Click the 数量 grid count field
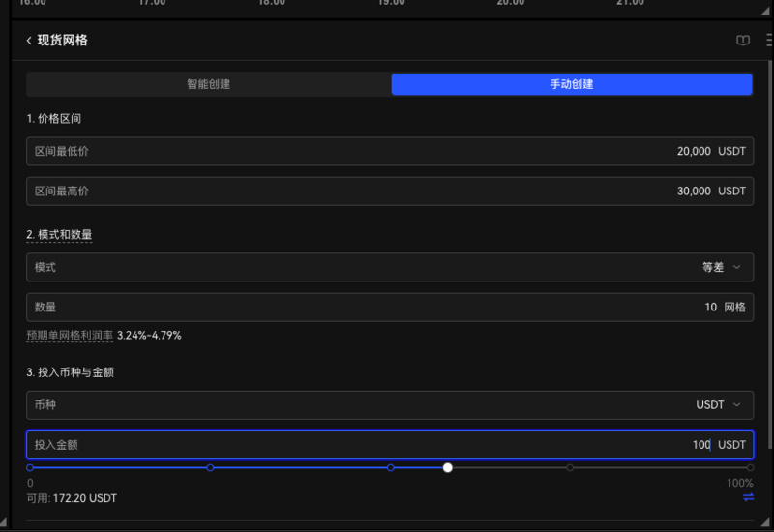 [x=389, y=307]
